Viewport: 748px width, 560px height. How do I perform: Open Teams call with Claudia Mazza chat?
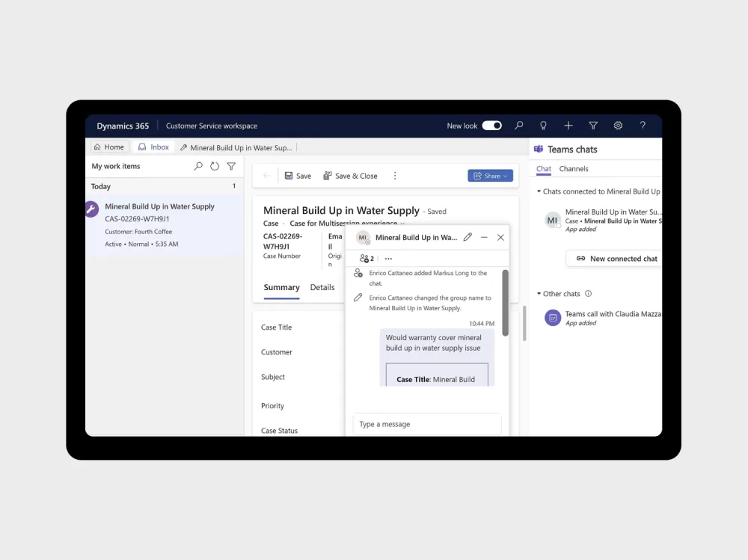(604, 318)
